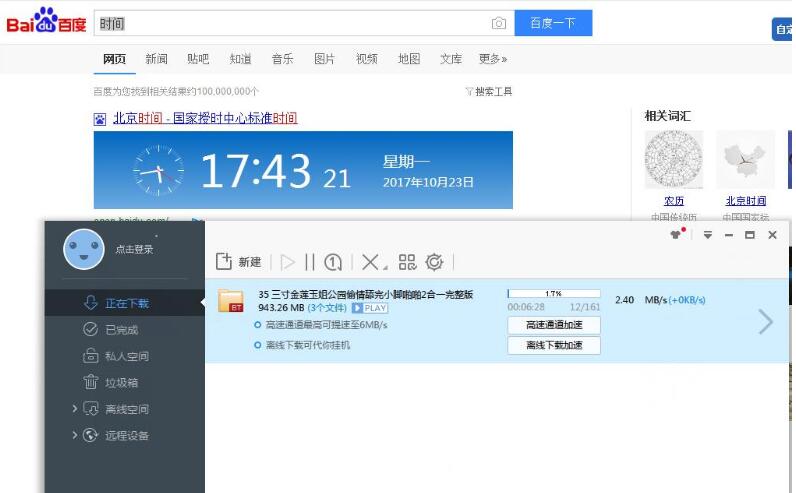Expand the 离线空间 tree arrow

[x=75, y=408]
